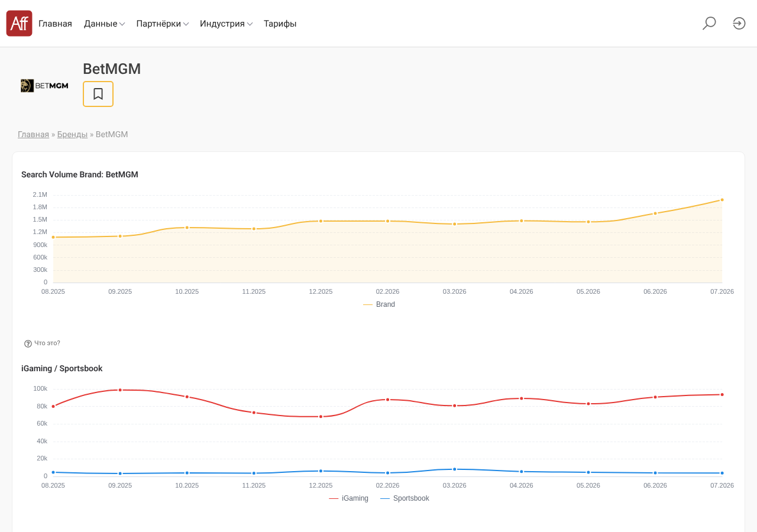Click the BetMGM brand logo
Viewport: 757px width, 532px height.
(44, 86)
